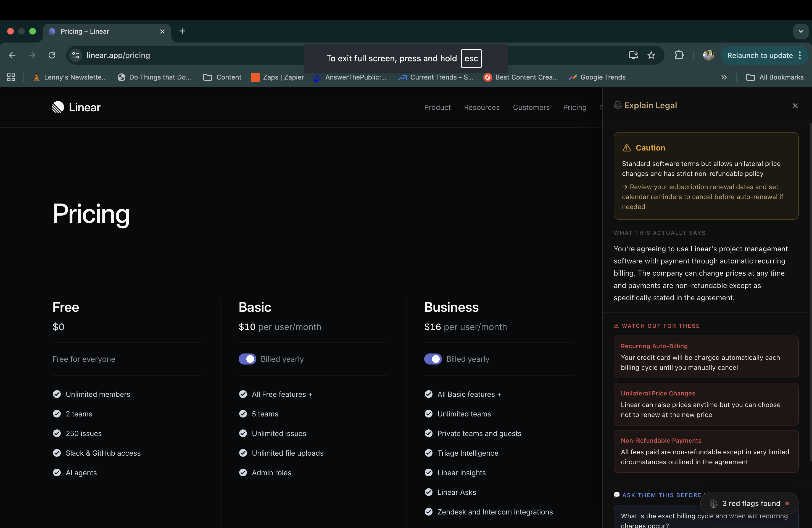
Task: Open the Content bookmarks folder
Action: click(222, 77)
